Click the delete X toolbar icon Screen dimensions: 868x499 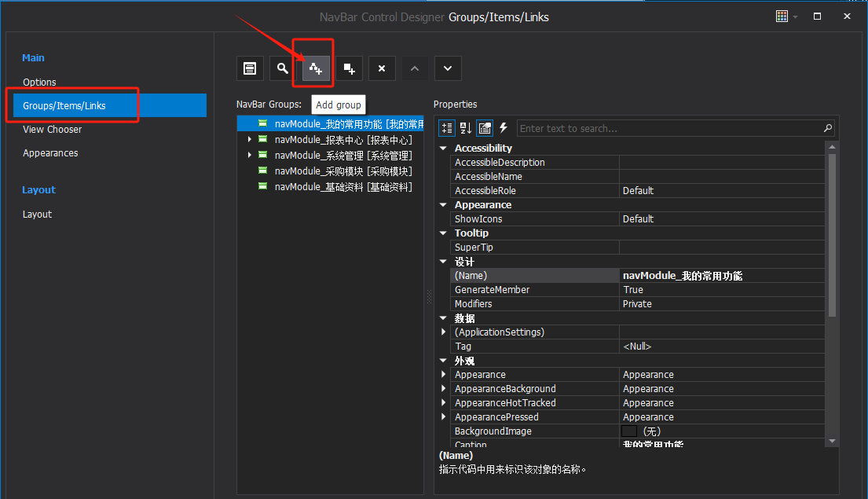pyautogui.click(x=382, y=68)
